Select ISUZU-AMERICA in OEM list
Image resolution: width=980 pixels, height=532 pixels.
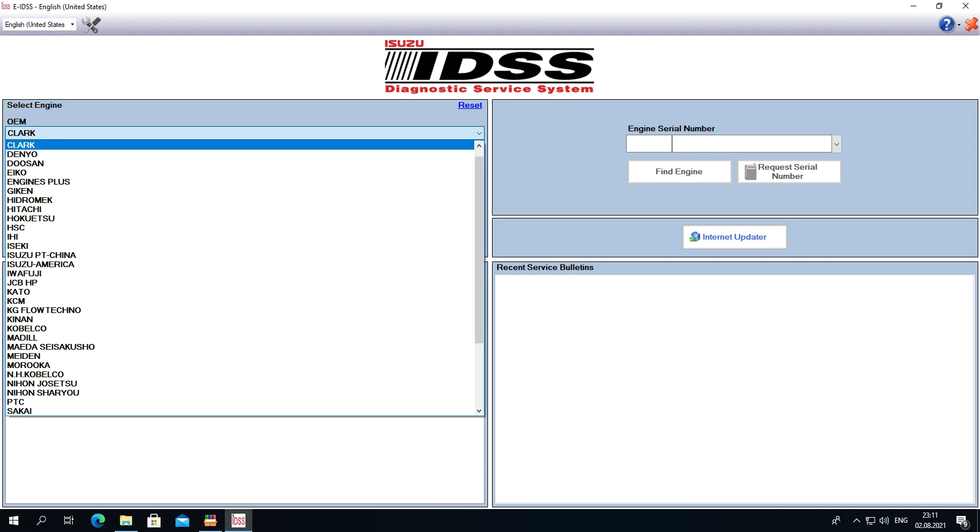coord(240,264)
